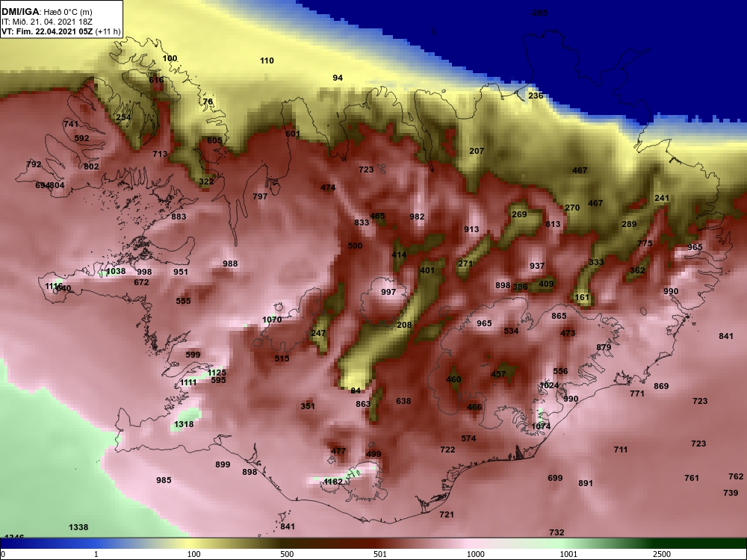Choose the map value 802
Screen dimensions: 747x560
(x=91, y=167)
